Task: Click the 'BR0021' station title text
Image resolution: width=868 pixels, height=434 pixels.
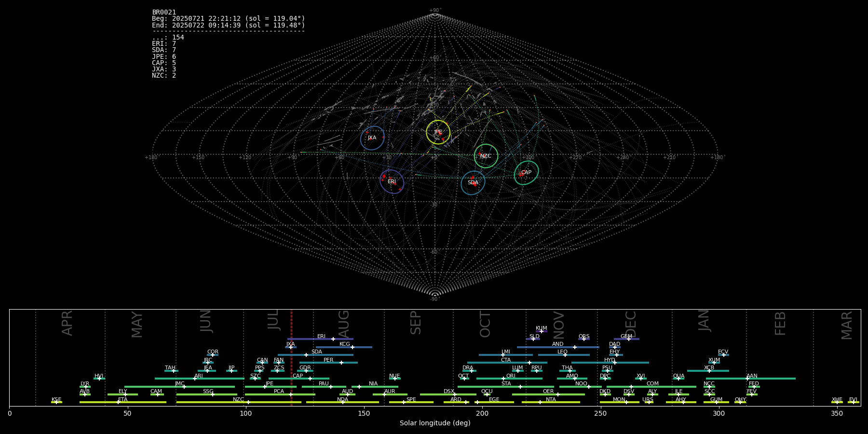Action: pyautogui.click(x=164, y=12)
